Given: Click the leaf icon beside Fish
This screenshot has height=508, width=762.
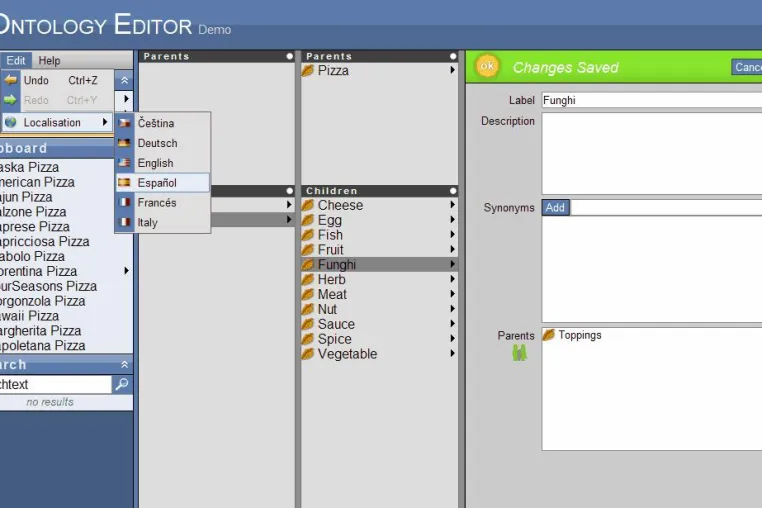Looking at the screenshot, I should pyautogui.click(x=308, y=235).
